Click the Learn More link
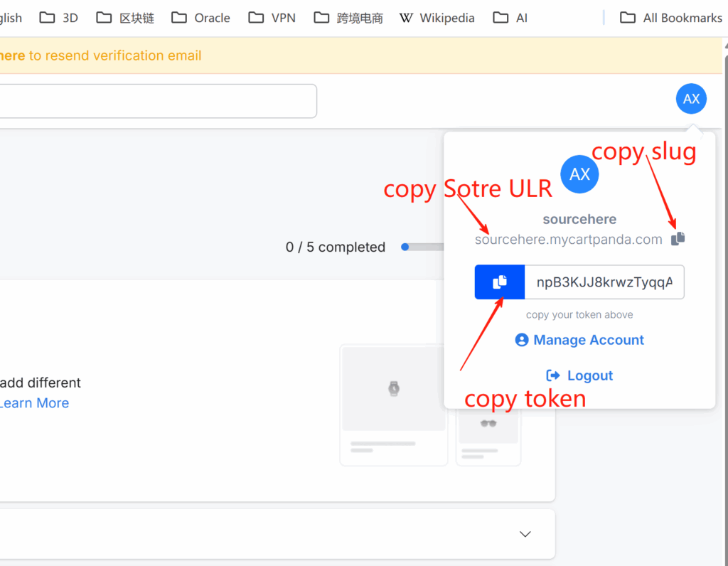 point(34,403)
